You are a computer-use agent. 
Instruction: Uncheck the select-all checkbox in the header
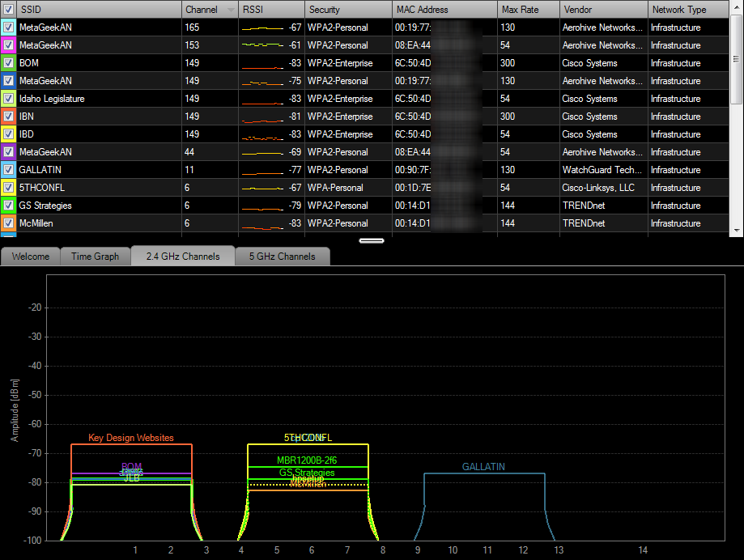[10, 9]
